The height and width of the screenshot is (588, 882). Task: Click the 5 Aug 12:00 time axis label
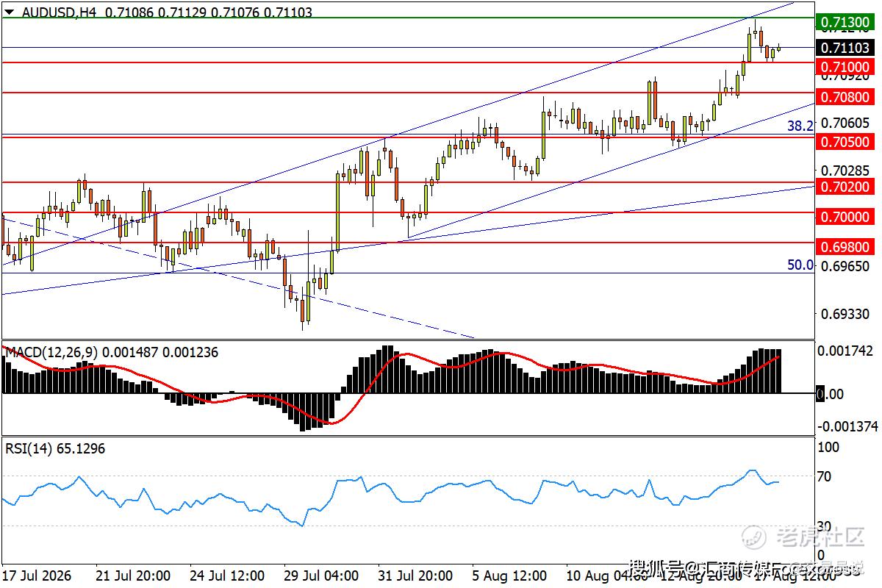(x=510, y=574)
